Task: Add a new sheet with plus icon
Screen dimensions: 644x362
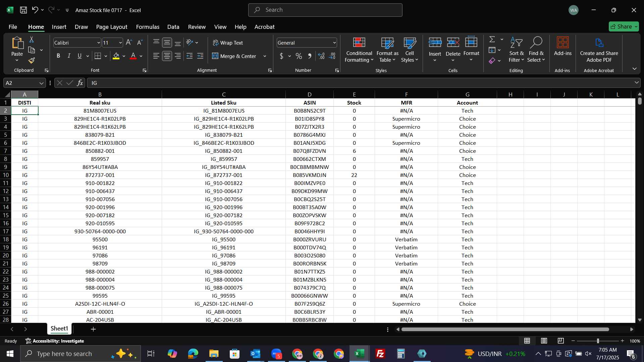Action: click(x=93, y=329)
